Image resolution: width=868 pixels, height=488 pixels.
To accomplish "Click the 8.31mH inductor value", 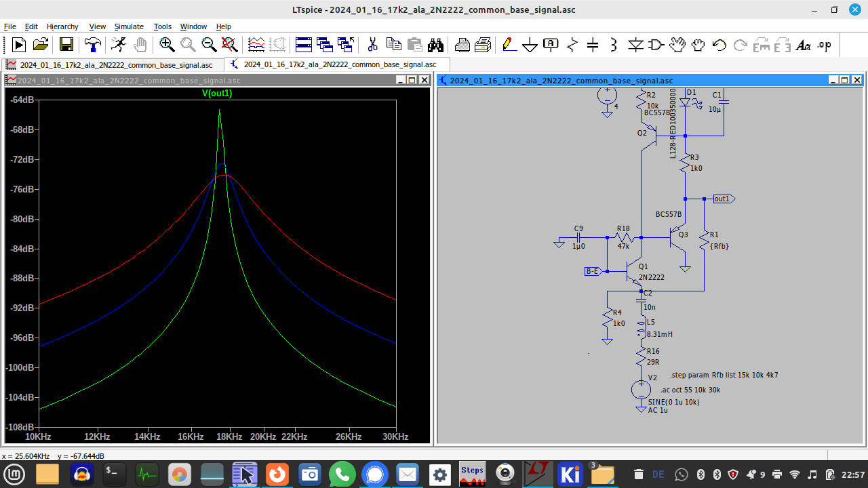I will point(659,334).
